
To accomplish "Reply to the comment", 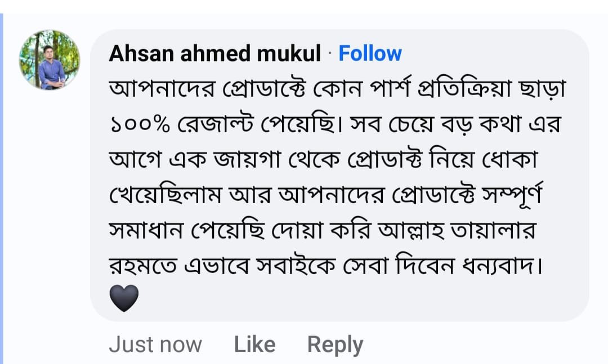I will pos(335,344).
